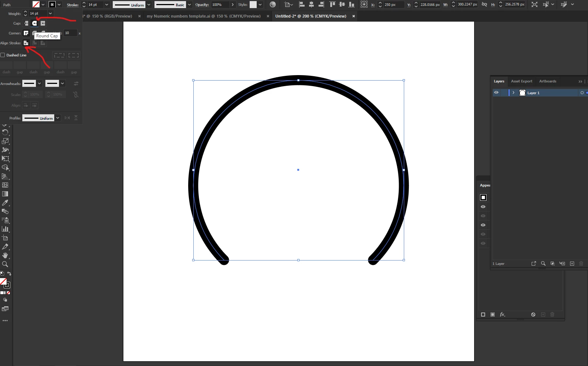Click the Stroke label link in control bar
The width and height of the screenshot is (588, 366).
[72, 5]
